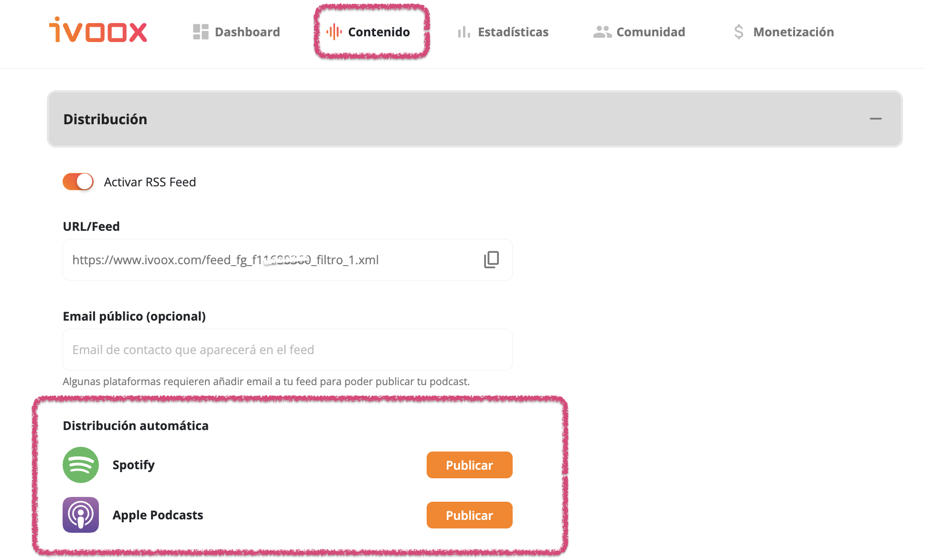Publish the podcast to Apple Podcasts

470,515
